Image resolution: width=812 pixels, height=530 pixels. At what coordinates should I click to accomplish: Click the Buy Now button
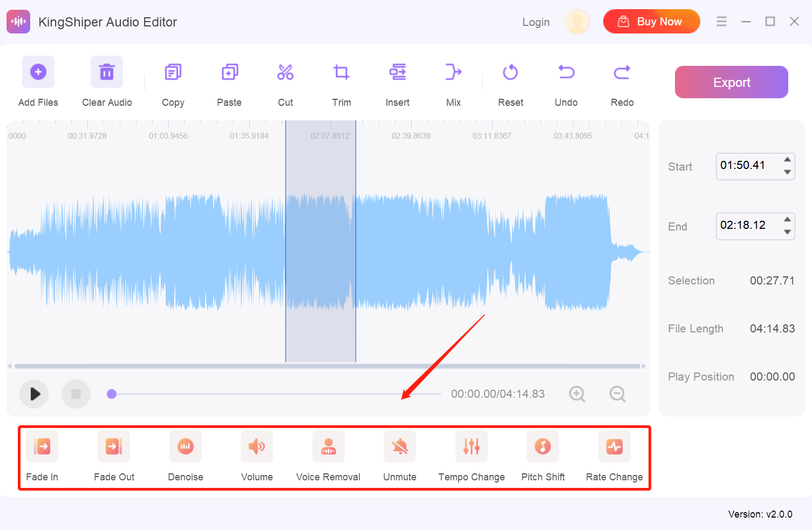click(x=652, y=22)
